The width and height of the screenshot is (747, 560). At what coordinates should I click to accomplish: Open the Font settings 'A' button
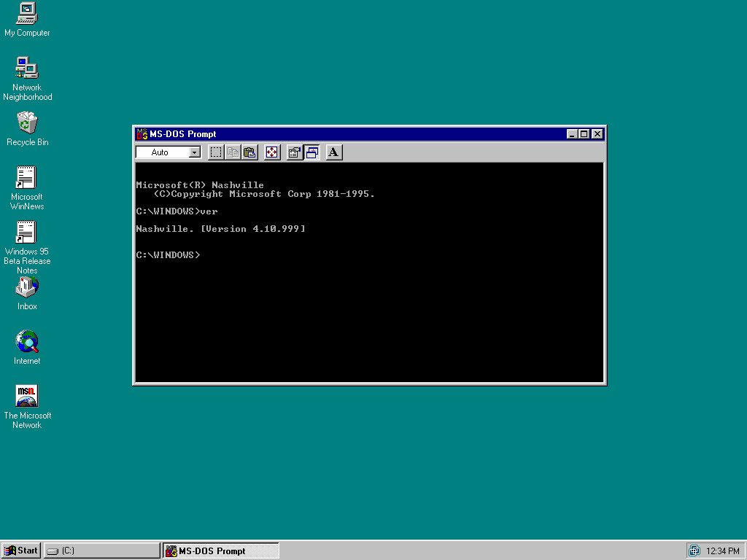click(334, 152)
